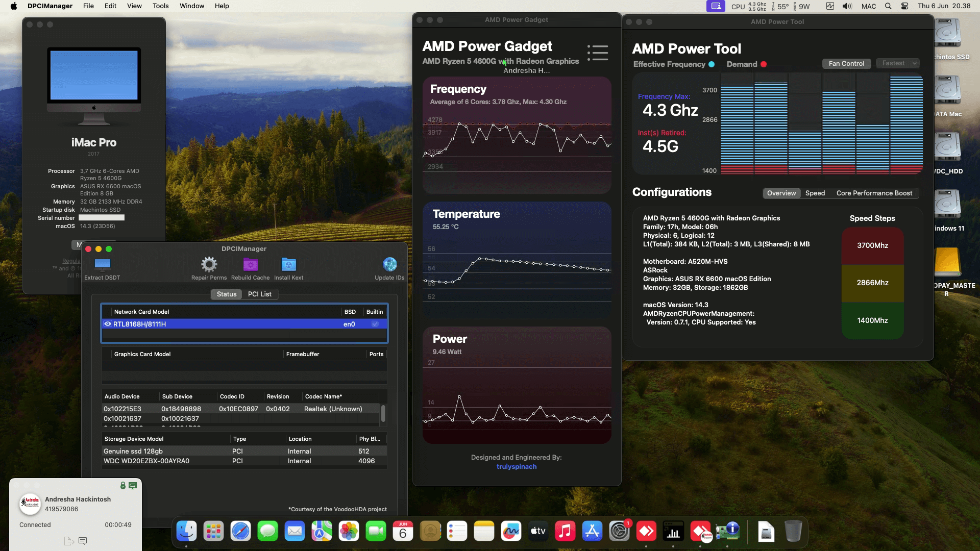Open Finder from the Dock
Image resolution: width=980 pixels, height=551 pixels.
point(186,532)
